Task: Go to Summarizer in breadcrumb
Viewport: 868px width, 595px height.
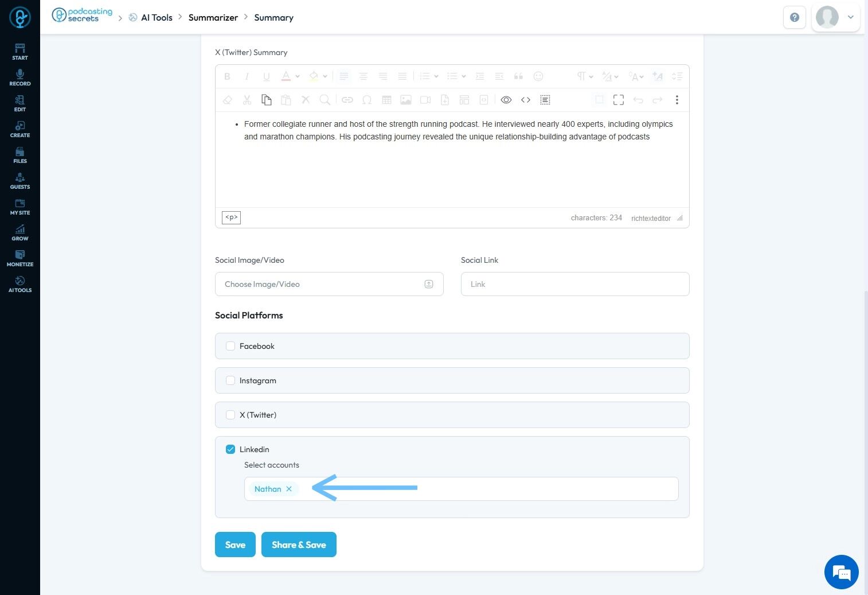Action: click(213, 18)
